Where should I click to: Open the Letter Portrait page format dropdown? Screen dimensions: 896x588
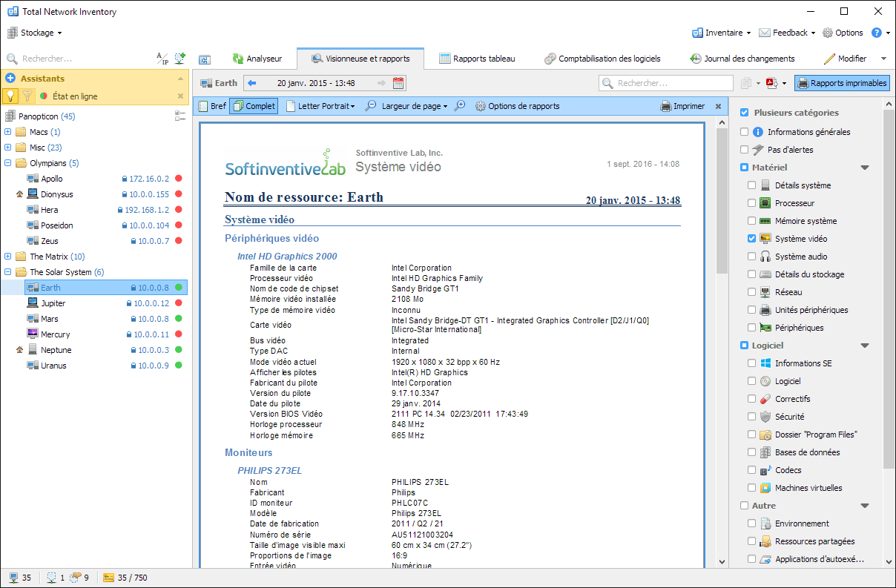click(320, 106)
